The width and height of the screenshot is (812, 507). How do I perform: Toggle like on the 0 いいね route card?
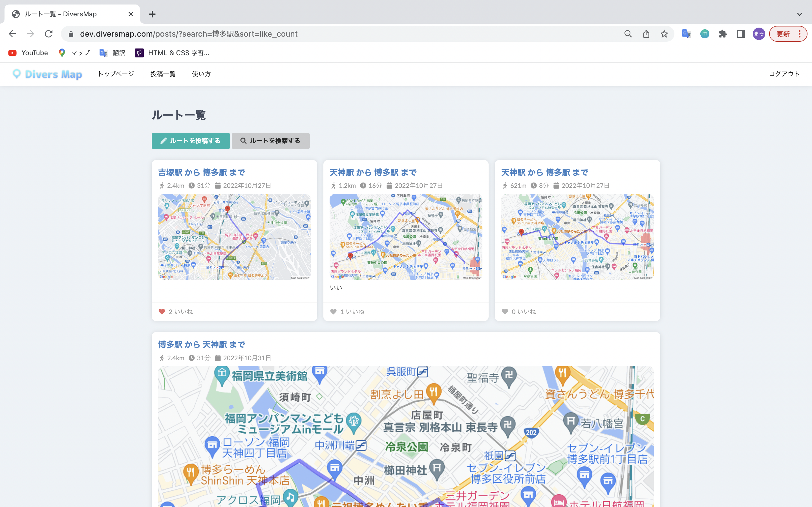click(x=505, y=312)
